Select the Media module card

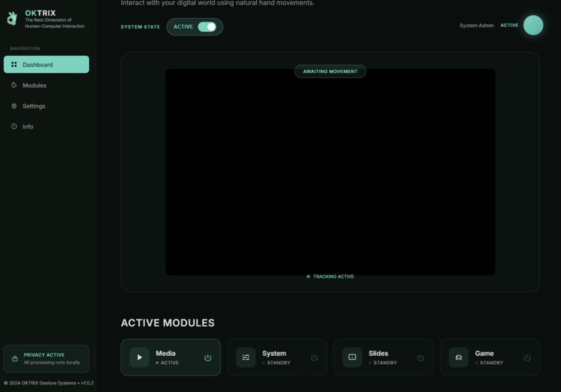(171, 357)
